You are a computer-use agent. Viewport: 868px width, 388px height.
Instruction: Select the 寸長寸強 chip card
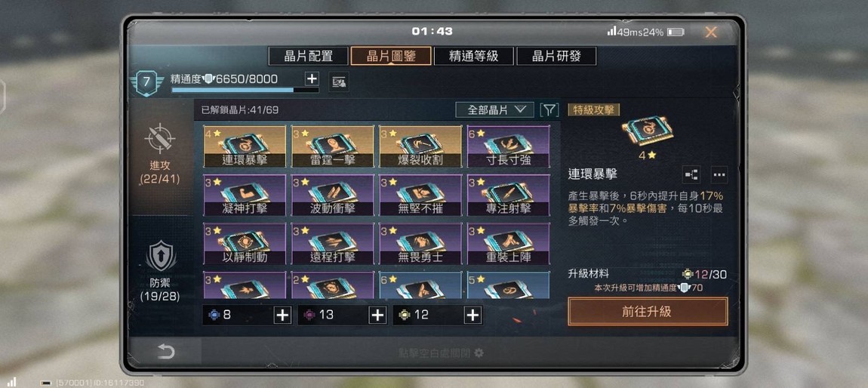(x=508, y=146)
